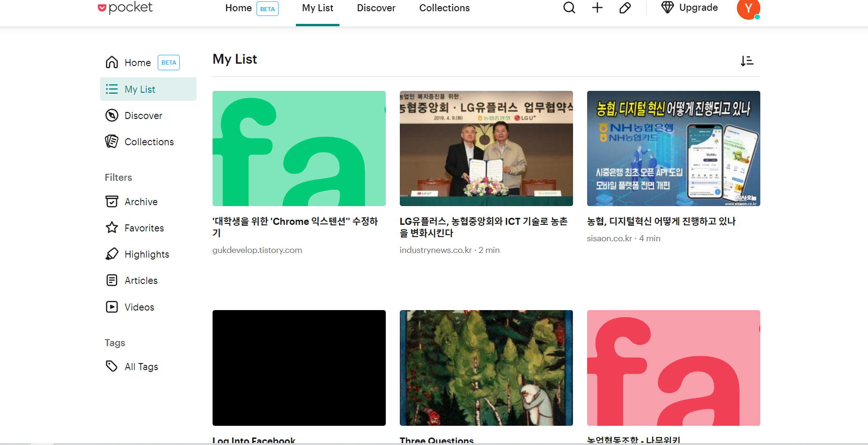The width and height of the screenshot is (868, 445).
Task: Filter by the Highlights label
Action: 147,254
